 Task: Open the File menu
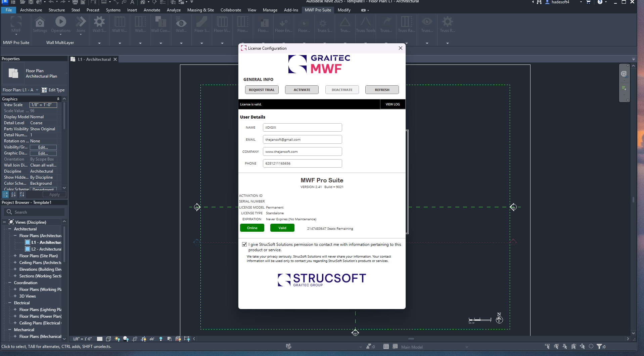(9, 10)
